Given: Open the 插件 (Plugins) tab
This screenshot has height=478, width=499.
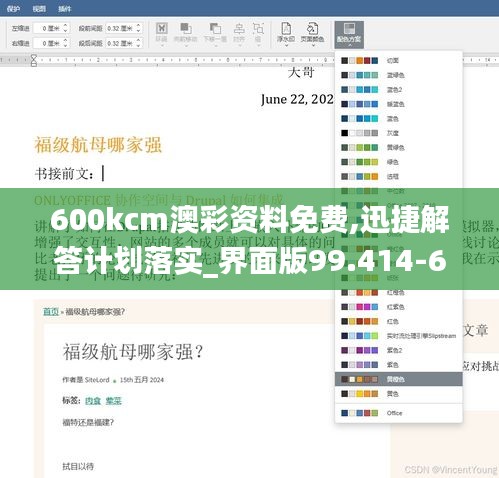Looking at the screenshot, I should [x=65, y=9].
